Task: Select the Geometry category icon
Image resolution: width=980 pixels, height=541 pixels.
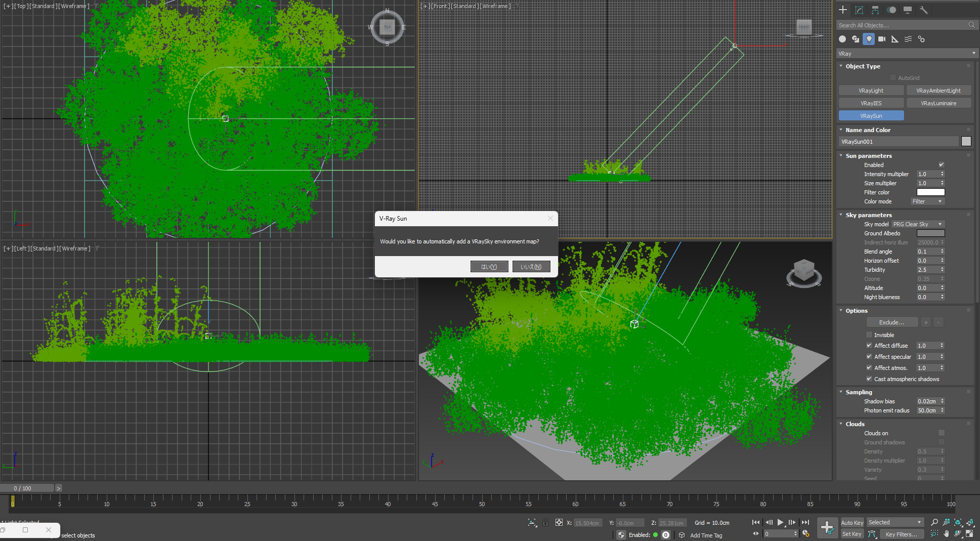Action: (842, 39)
